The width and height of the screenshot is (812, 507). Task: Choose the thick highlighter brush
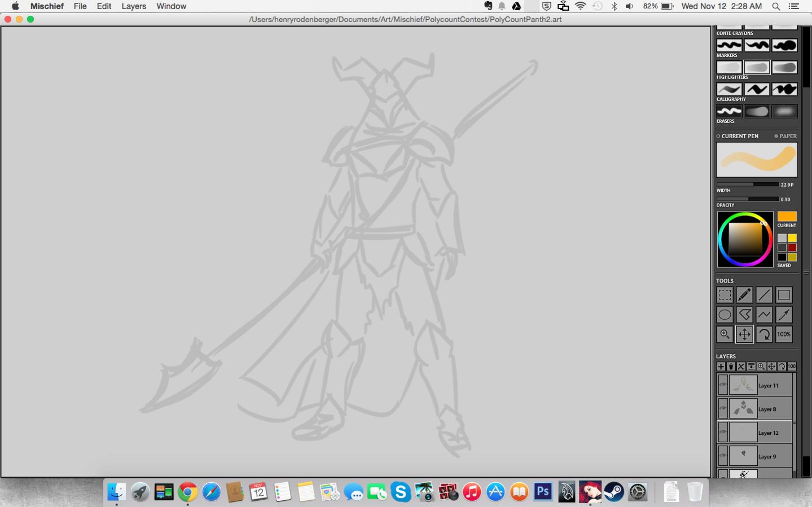pyautogui.click(x=784, y=89)
